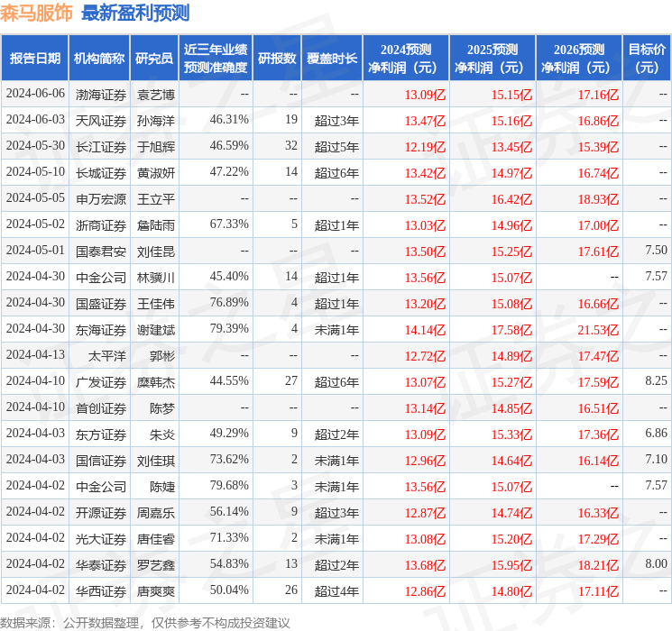Select the 申万宏源 institution cell
The image size is (672, 631).
tap(101, 199)
